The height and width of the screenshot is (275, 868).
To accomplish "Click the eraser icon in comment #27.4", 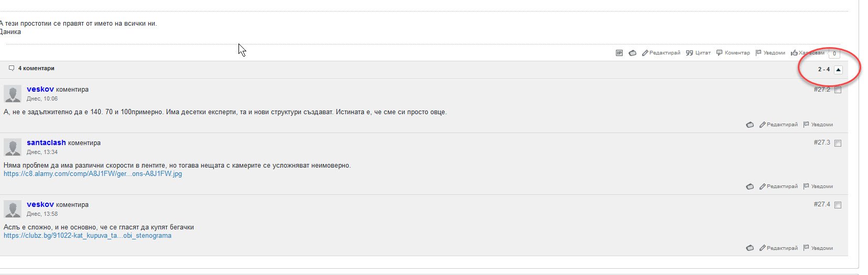I will [x=750, y=248].
